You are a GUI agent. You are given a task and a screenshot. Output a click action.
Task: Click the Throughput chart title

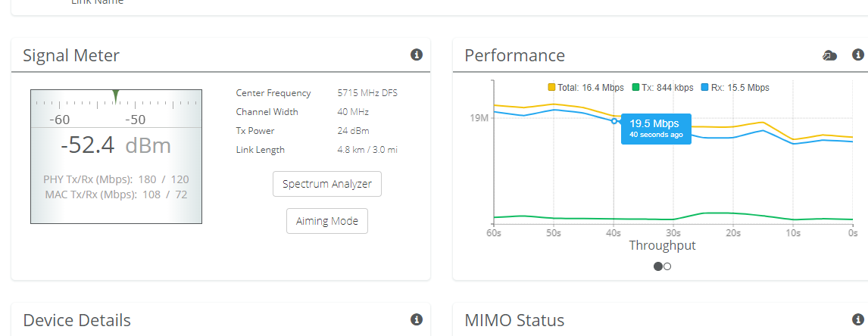662,245
